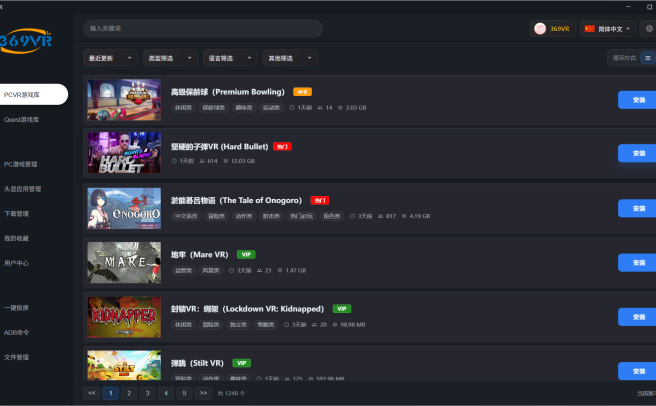Click 中文语言 tag on Onogoro

pyautogui.click(x=186, y=216)
